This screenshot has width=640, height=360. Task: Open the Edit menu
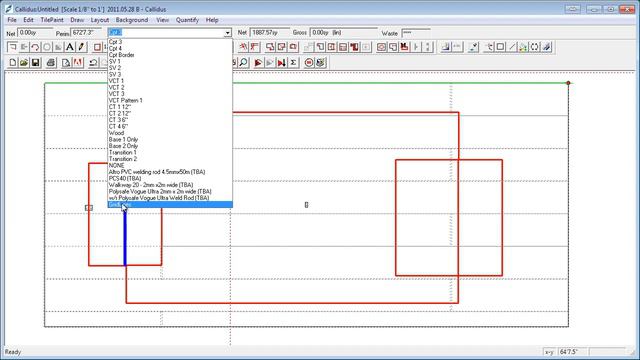tap(28, 20)
